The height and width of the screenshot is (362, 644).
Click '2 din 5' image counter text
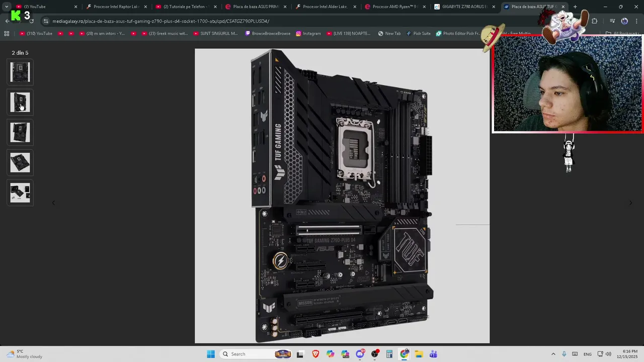tap(20, 53)
